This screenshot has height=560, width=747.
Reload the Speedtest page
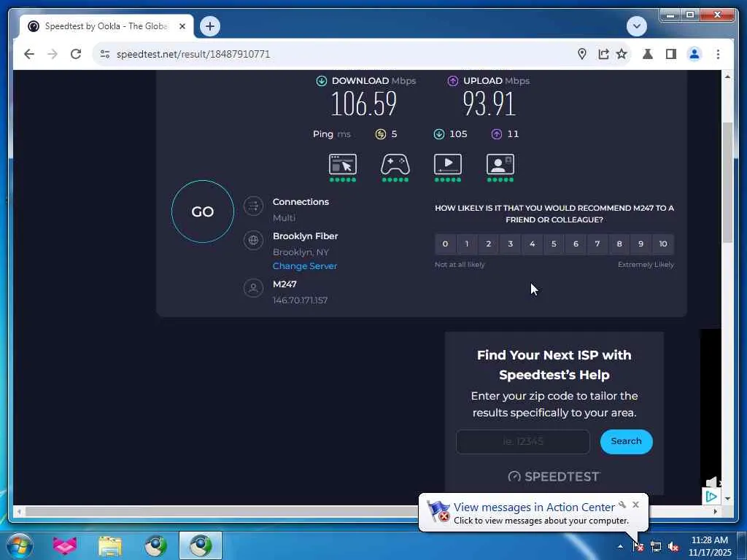click(x=76, y=54)
